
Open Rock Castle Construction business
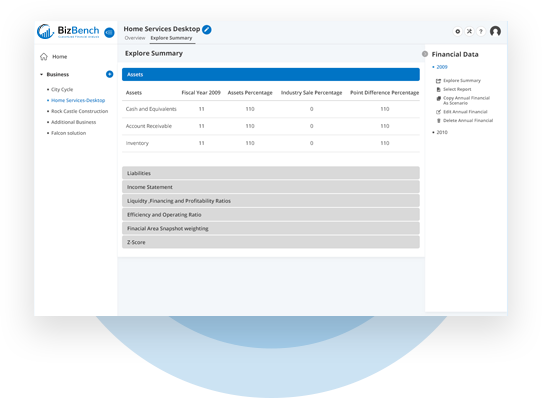click(80, 111)
